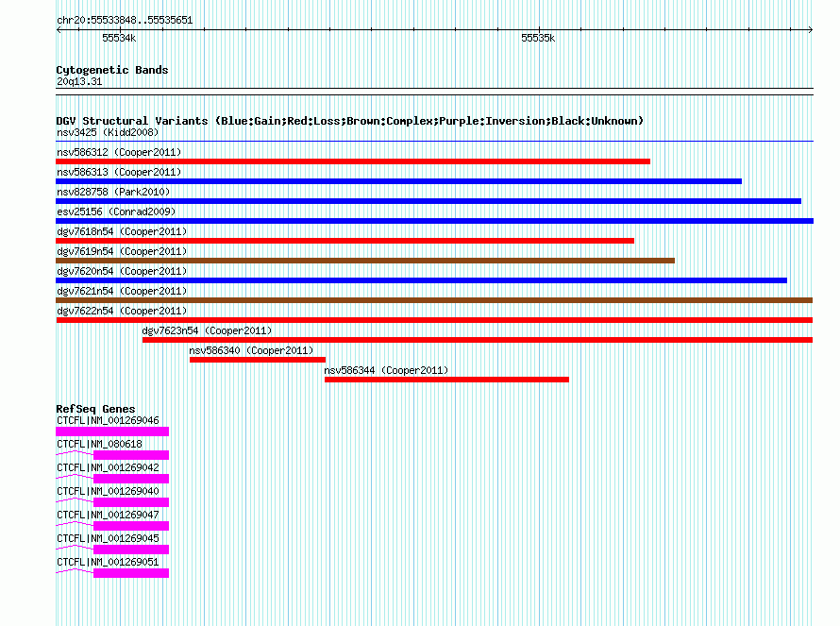Click the 55535k ruler mark
The image size is (840, 626).
pyautogui.click(x=538, y=38)
